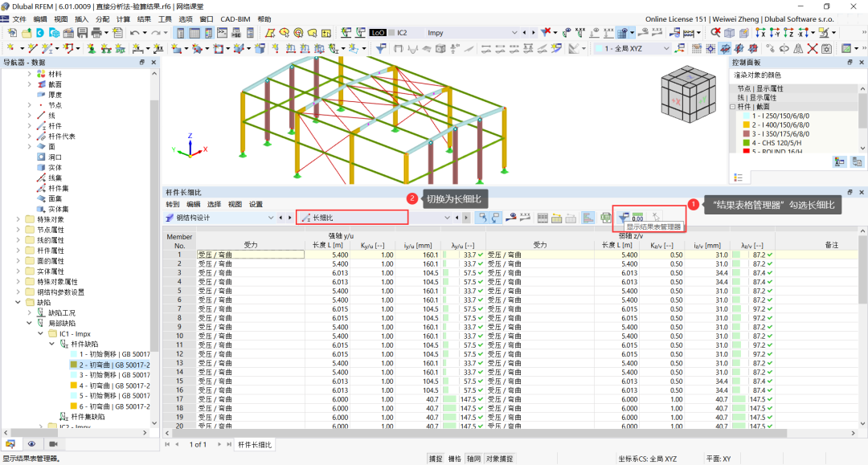The height and width of the screenshot is (465, 868).
Task: Click the 受压 / 弯曲 cell of member 1
Action: 250,255
